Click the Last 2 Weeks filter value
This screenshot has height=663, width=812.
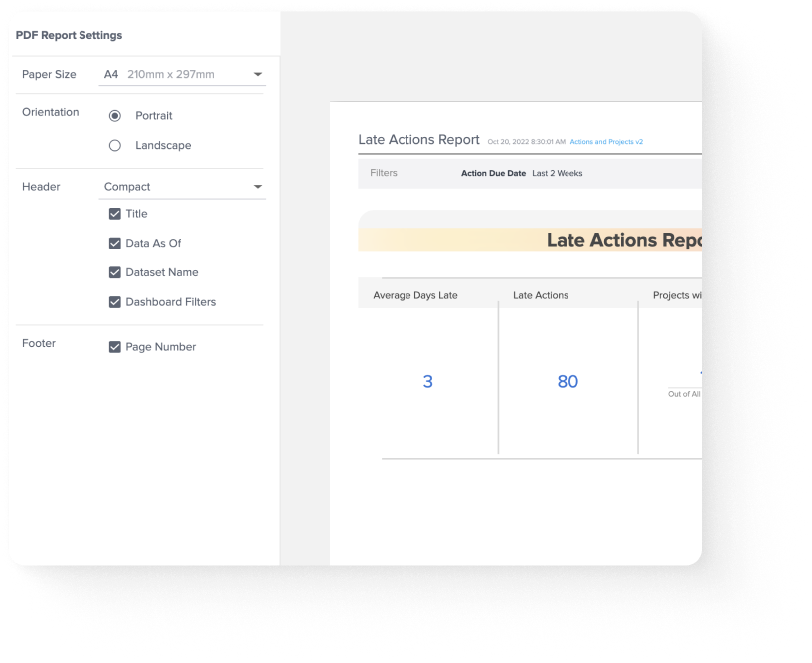558,174
